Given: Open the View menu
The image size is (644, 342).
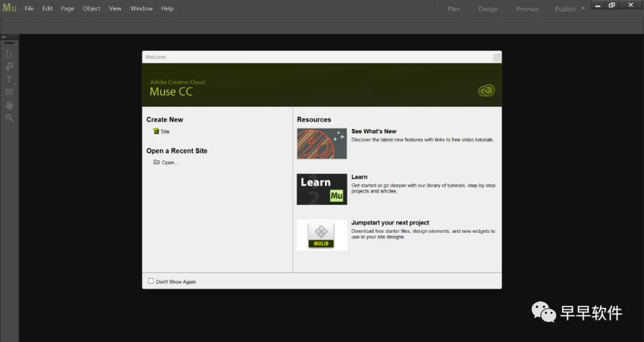Looking at the screenshot, I should (115, 8).
